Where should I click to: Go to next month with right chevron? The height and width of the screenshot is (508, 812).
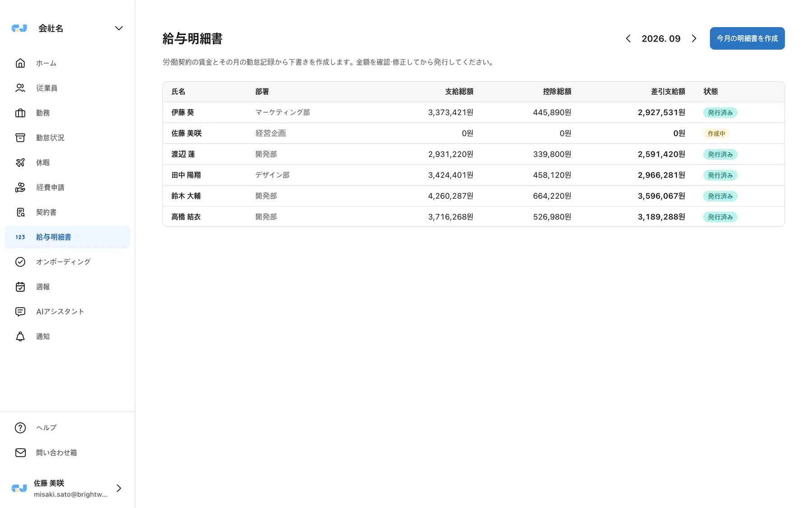694,38
